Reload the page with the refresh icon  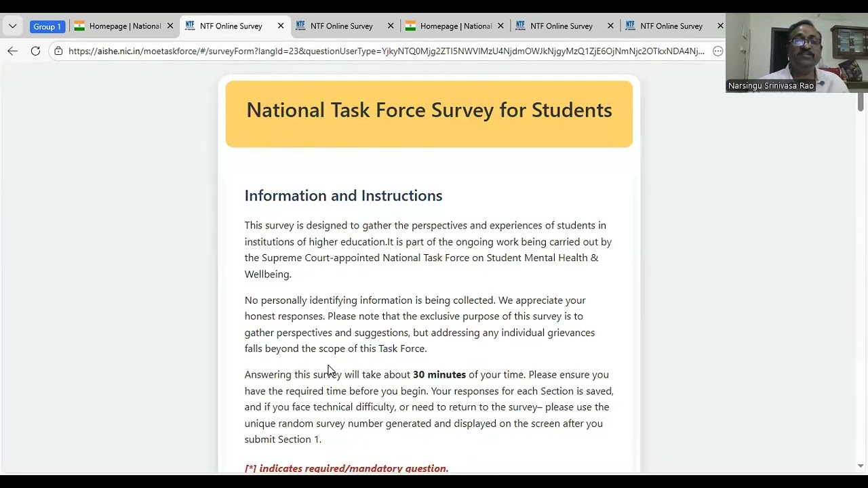pos(35,51)
